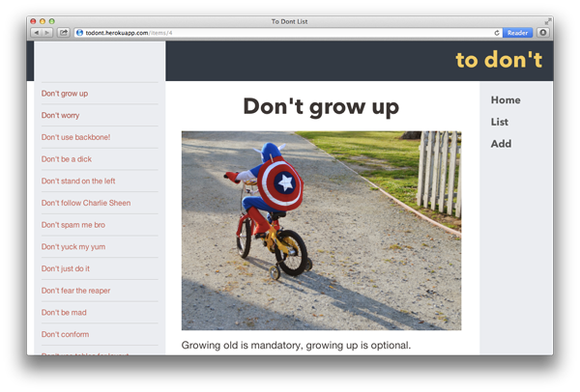
Task: Go back with Safari's back arrow
Action: click(37, 33)
